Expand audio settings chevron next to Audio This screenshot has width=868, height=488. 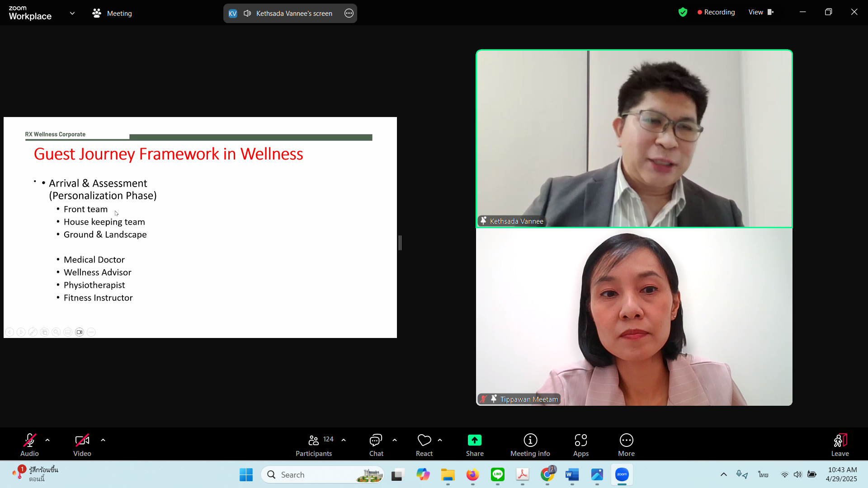[47, 440]
